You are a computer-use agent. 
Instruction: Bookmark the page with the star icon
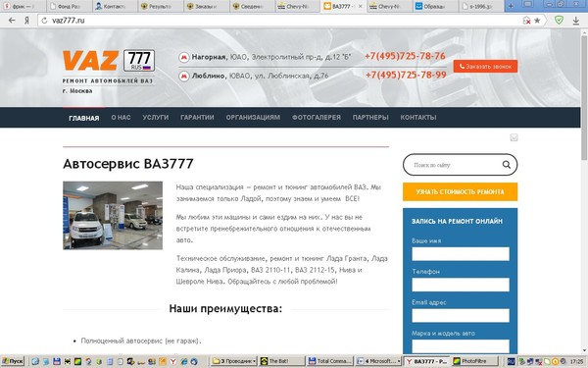pos(537,21)
